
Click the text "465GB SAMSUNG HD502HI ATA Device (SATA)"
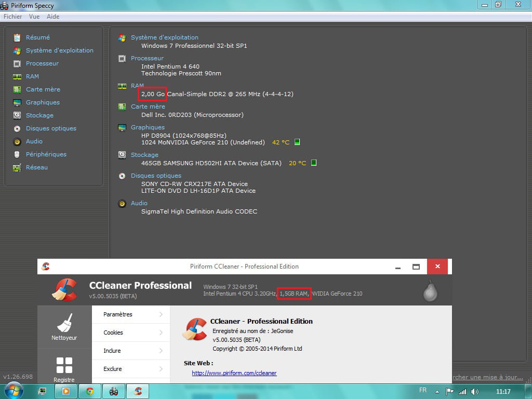[x=211, y=163]
